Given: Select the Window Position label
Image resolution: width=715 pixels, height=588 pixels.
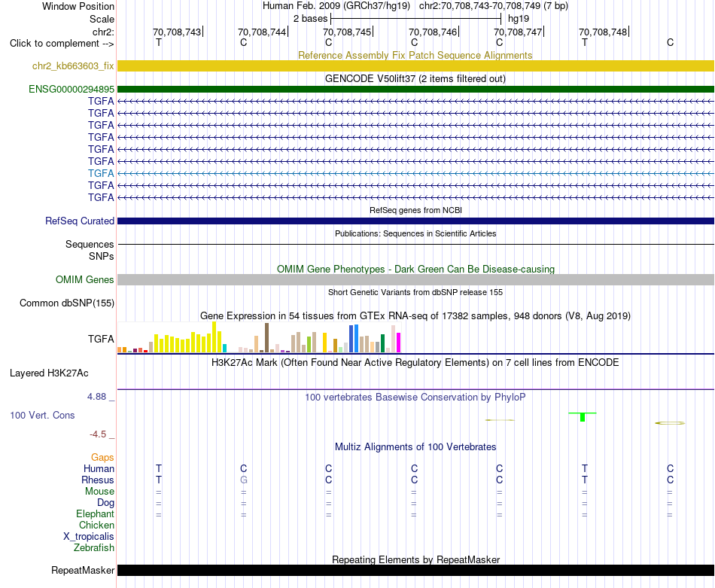Looking at the screenshot, I should (78, 6).
